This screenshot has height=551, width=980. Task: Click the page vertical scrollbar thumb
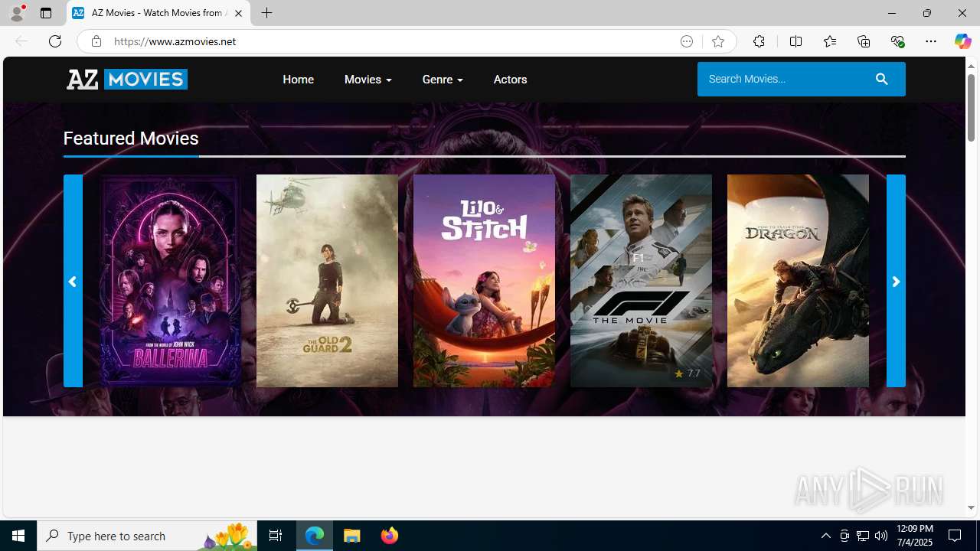(x=971, y=107)
